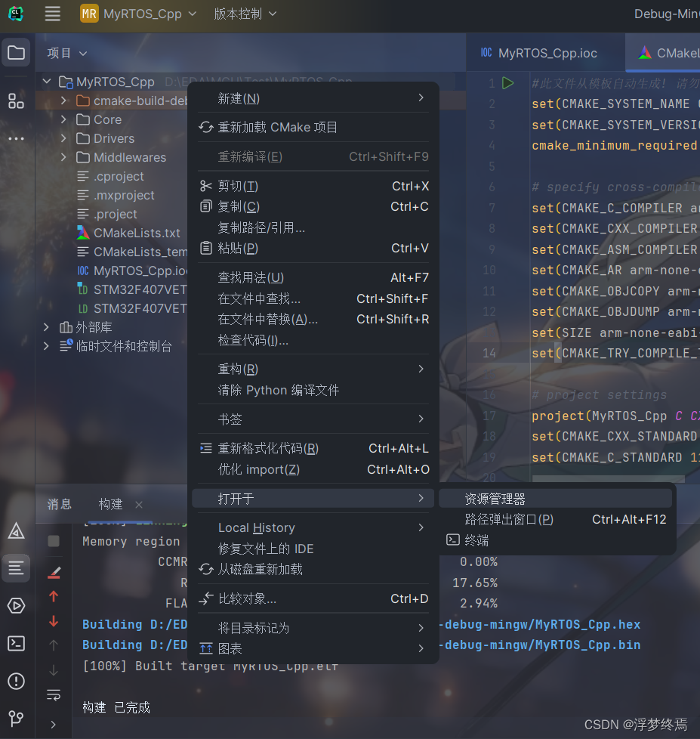Jump to next error with red down arrow
The image size is (700, 739).
(x=54, y=621)
